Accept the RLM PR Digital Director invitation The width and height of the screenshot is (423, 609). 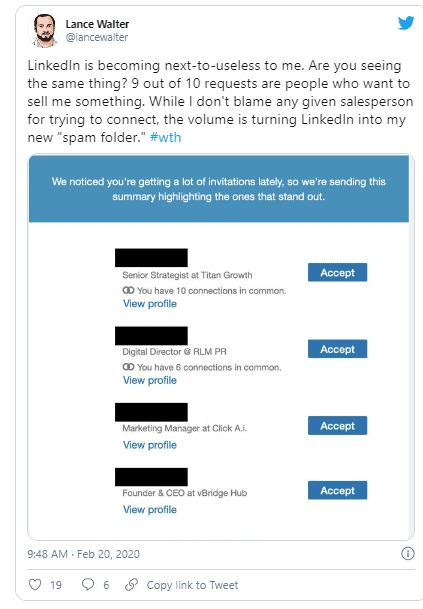(x=337, y=349)
